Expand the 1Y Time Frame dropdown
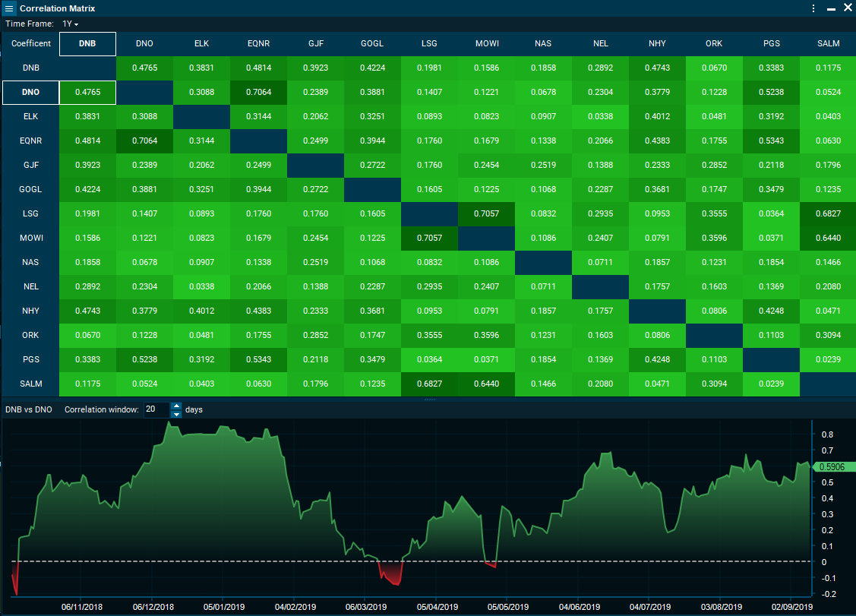The image size is (856, 616). pyautogui.click(x=71, y=24)
